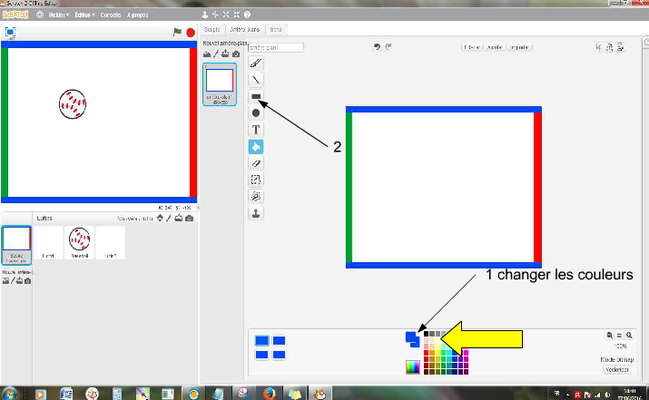649x400 pixels.
Task: Click the Ajouter button
Action: (495, 47)
